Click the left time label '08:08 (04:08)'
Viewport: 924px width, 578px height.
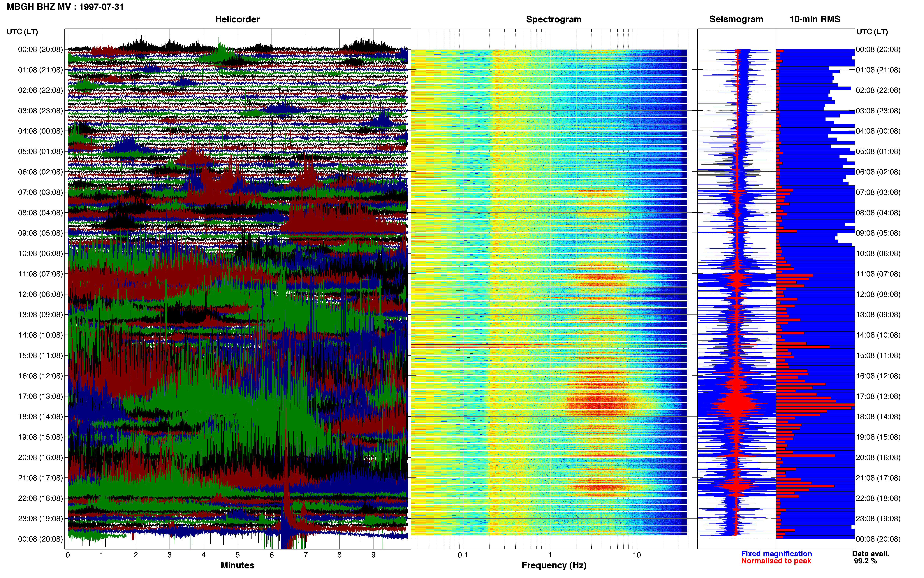[41, 212]
